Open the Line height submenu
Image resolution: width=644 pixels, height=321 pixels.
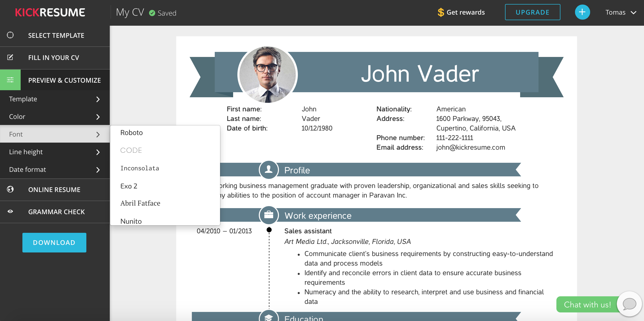tap(98, 152)
